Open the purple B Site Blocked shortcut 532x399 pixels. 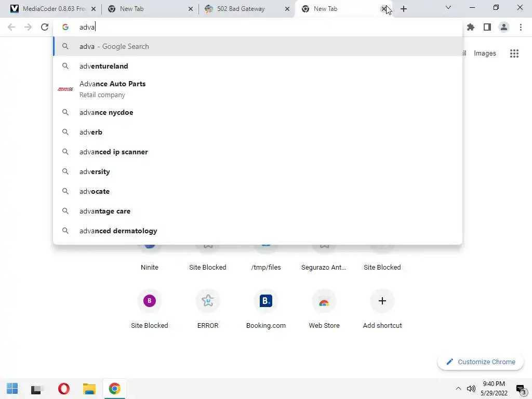[150, 309]
